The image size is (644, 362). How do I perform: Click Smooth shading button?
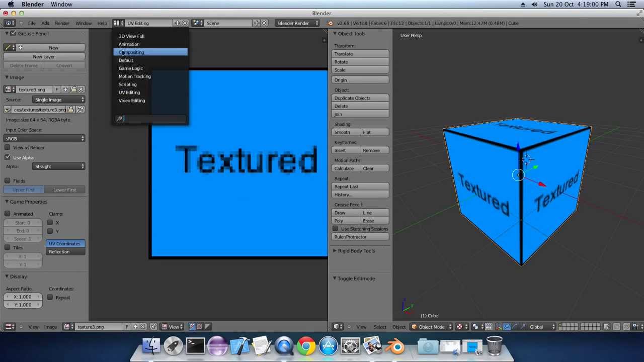point(346,132)
